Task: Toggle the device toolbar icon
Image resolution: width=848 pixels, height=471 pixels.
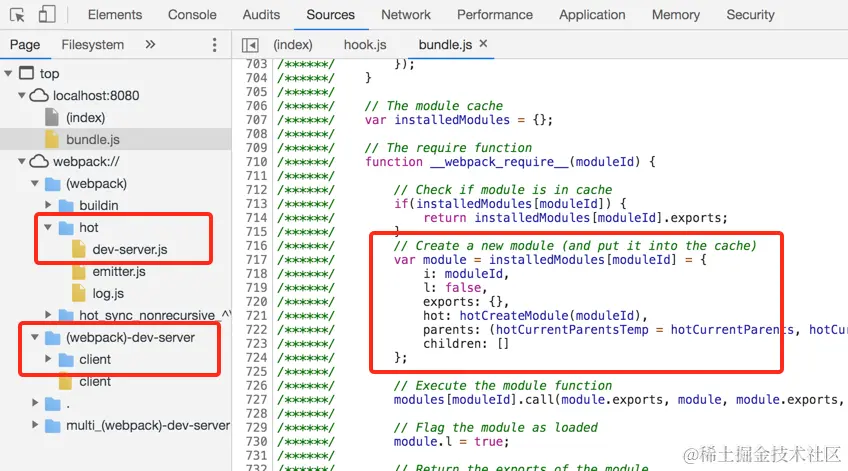Action: tap(47, 15)
